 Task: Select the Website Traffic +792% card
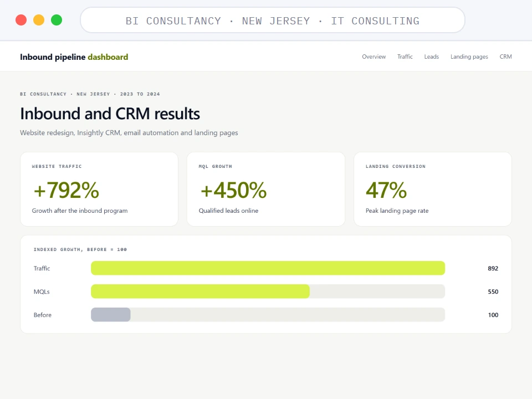coord(99,189)
